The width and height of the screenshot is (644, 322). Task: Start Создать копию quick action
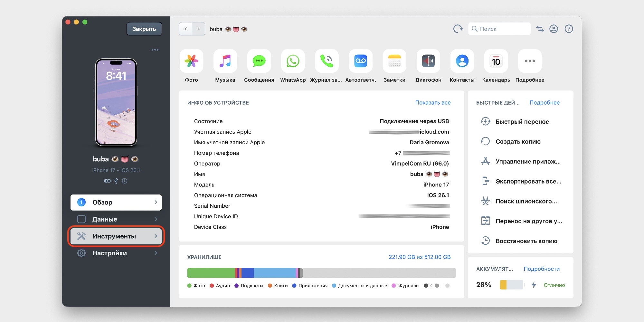[x=518, y=142]
